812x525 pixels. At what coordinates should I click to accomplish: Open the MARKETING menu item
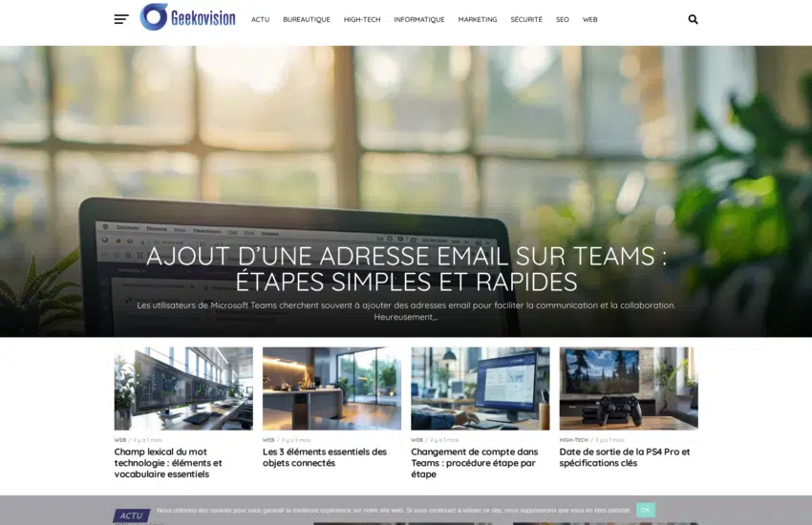point(477,19)
